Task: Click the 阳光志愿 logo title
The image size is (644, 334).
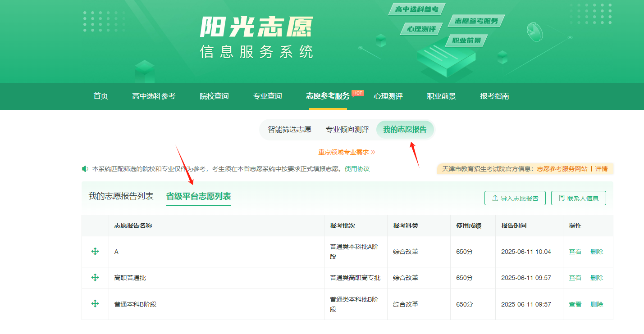Action: click(x=256, y=27)
